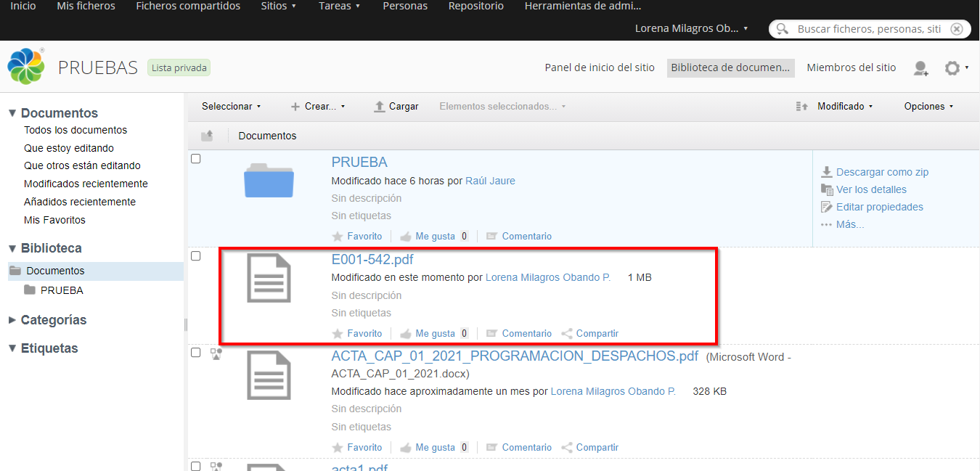Open Lorena Milagros user menu
The height and width of the screenshot is (471, 980).
pyautogui.click(x=691, y=28)
